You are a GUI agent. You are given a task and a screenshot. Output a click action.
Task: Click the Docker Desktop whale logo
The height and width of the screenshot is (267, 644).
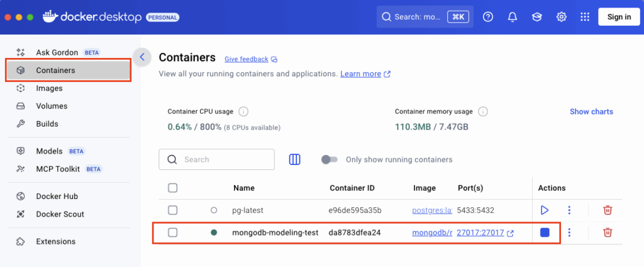tap(50, 17)
